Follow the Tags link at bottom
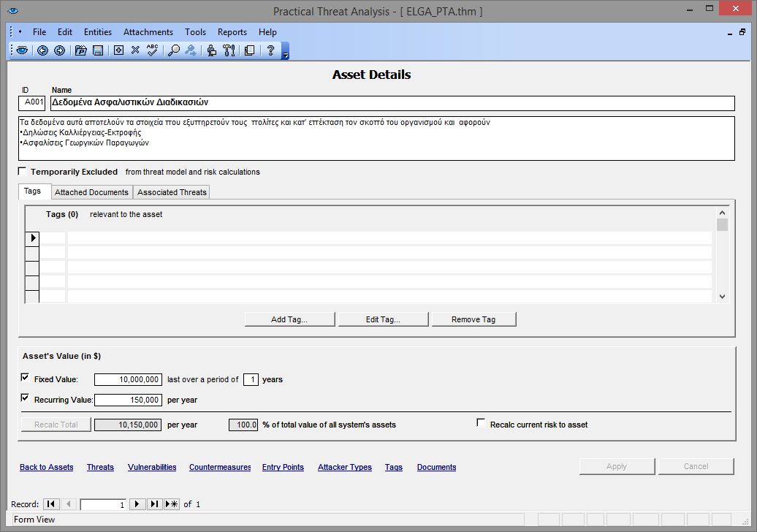 (394, 467)
